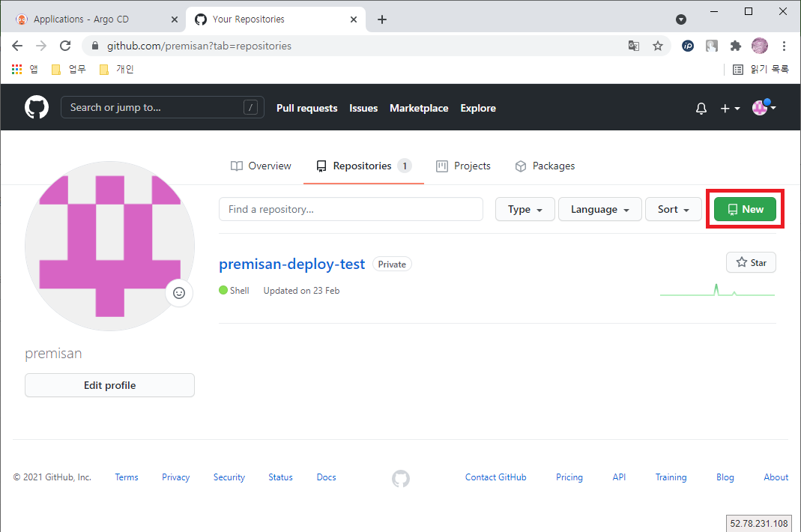
Task: Open the Overview tab
Action: pyautogui.click(x=261, y=166)
